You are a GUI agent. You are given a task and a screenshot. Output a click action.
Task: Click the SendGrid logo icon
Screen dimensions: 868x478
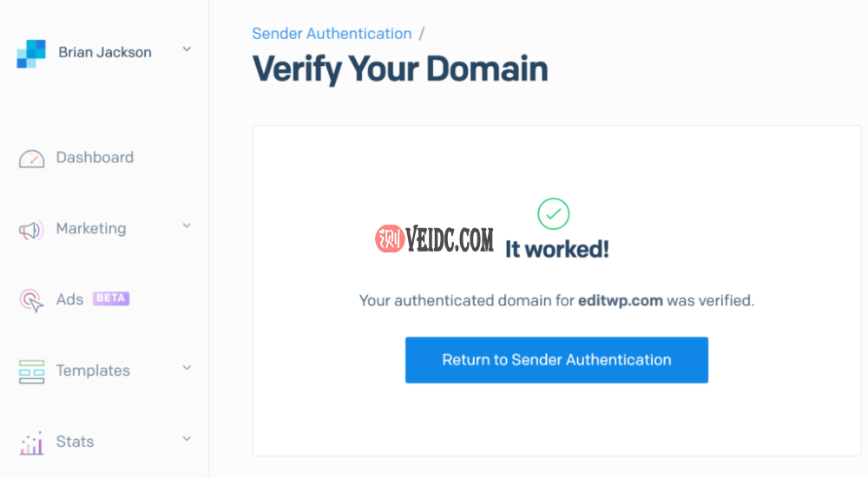(x=30, y=54)
